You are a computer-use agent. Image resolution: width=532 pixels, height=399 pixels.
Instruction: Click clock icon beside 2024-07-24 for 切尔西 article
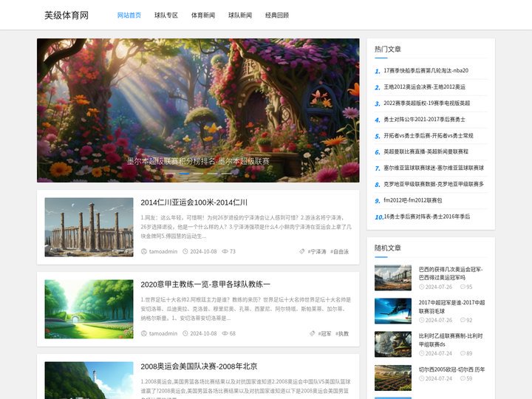(421, 378)
